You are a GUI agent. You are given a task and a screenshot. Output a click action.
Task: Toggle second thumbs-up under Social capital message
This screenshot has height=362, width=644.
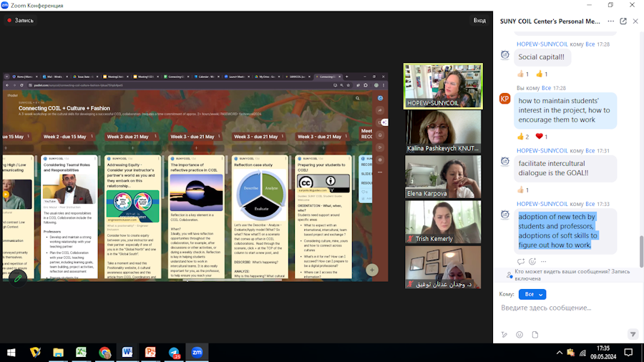[542, 74]
